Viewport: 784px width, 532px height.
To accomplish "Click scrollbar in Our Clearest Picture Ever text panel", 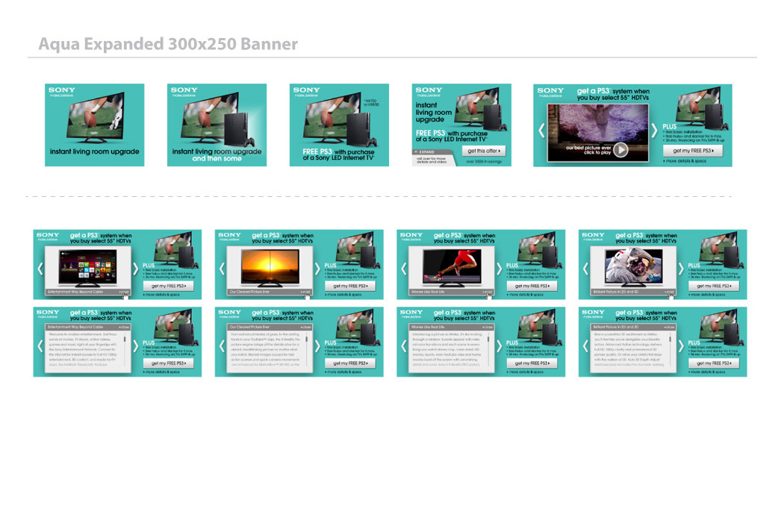I will pos(306,339).
